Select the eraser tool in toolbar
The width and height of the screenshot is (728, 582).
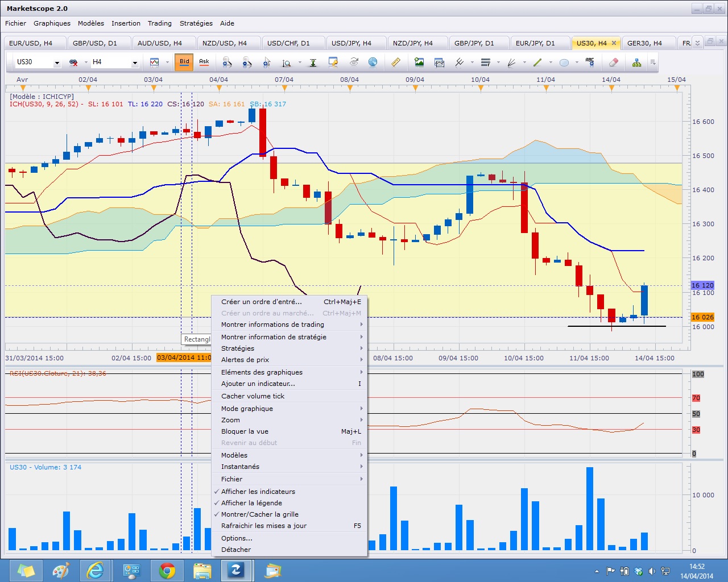(613, 62)
